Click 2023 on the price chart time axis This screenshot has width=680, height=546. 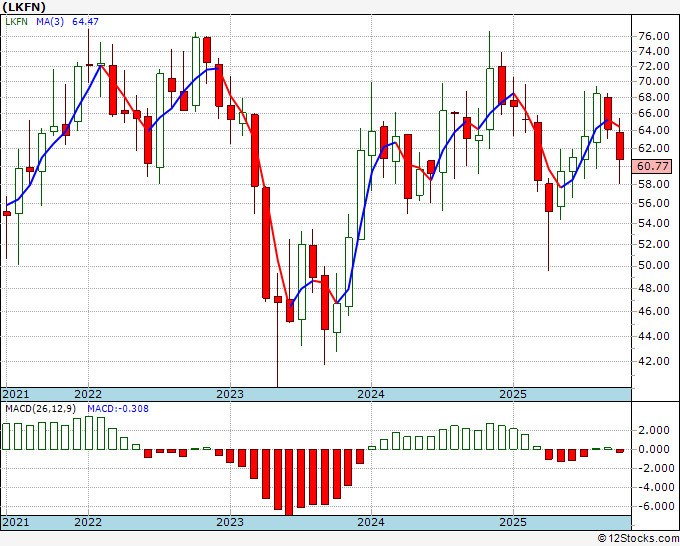click(x=230, y=394)
